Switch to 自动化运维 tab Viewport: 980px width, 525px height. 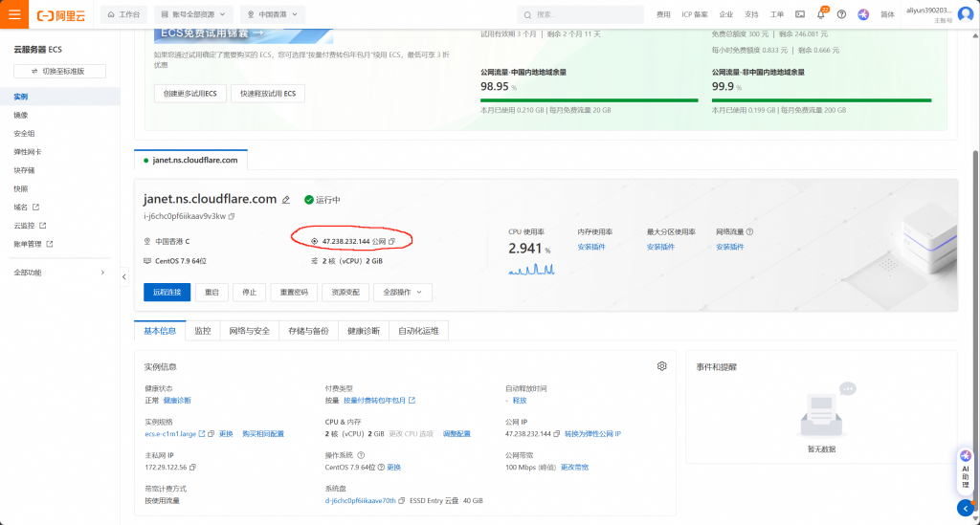418,331
